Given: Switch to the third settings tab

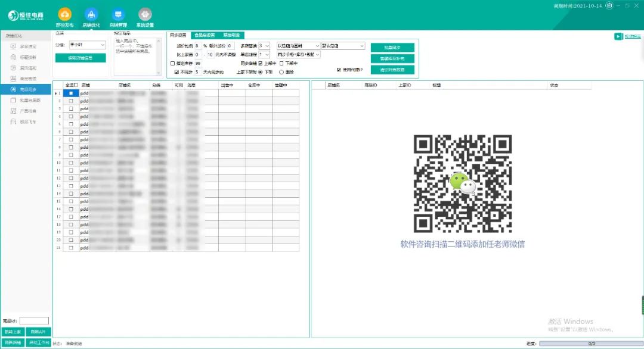Looking at the screenshot, I should pyautogui.click(x=231, y=35).
